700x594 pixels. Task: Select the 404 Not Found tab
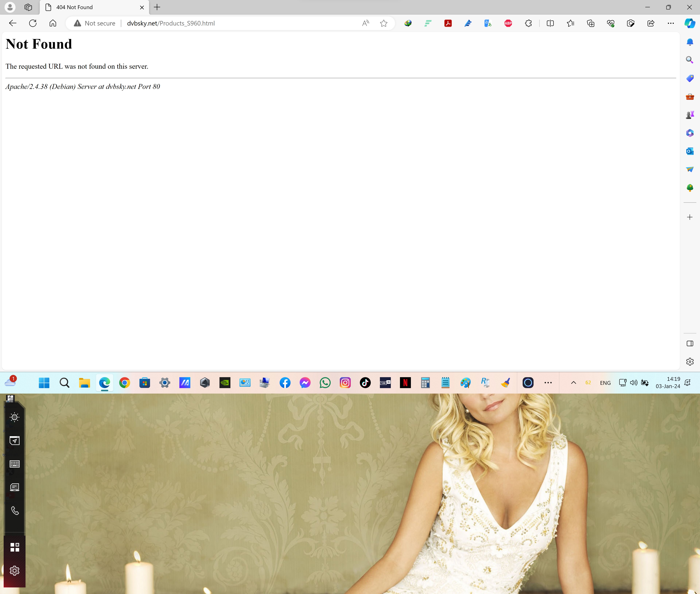pyautogui.click(x=91, y=7)
